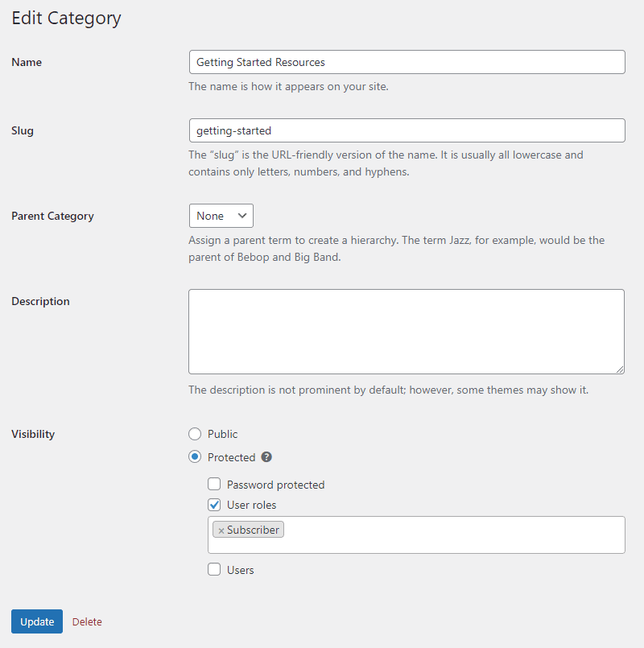Choose None as the parent category

click(221, 216)
